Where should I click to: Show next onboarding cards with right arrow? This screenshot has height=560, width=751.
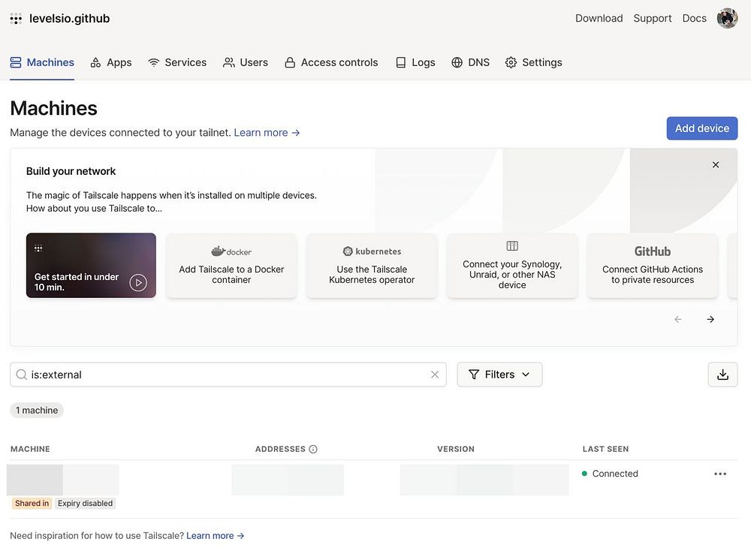point(710,319)
